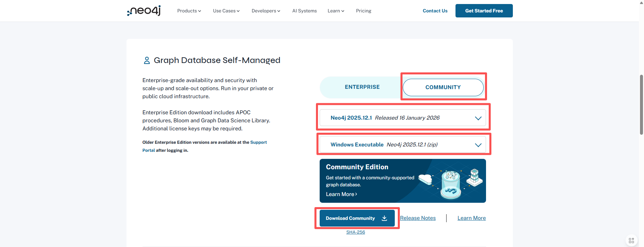The height and width of the screenshot is (247, 644).
Task: Click the download arrow icon on Download Community
Action: point(384,218)
